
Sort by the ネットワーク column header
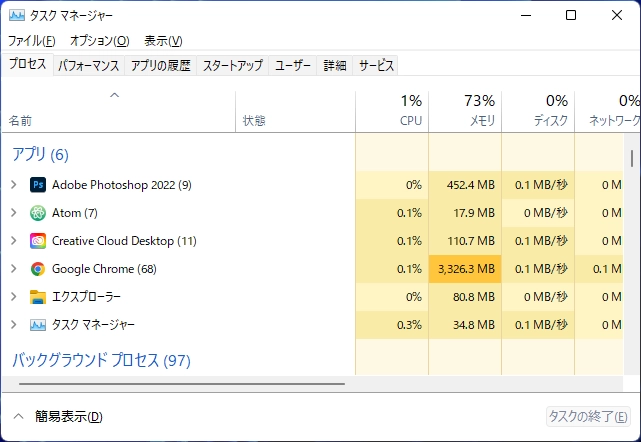pyautogui.click(x=607, y=112)
